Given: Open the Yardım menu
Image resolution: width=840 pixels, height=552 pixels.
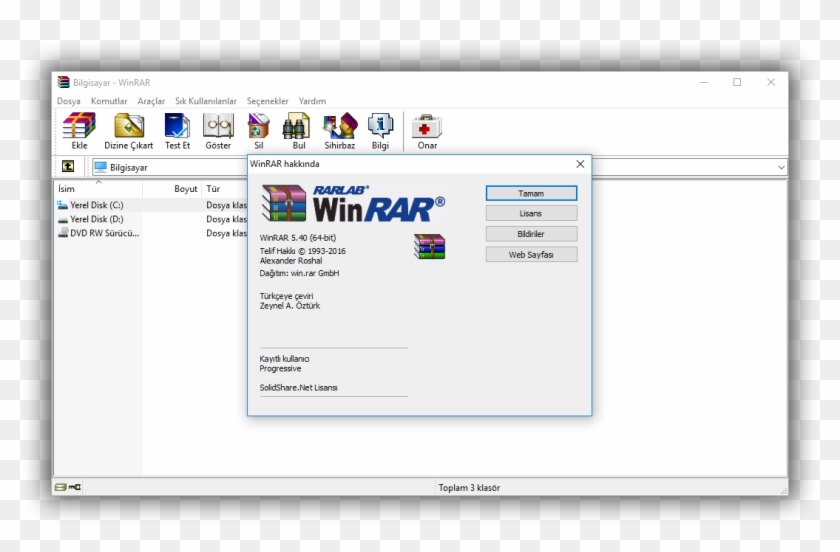Looking at the screenshot, I should (x=312, y=101).
